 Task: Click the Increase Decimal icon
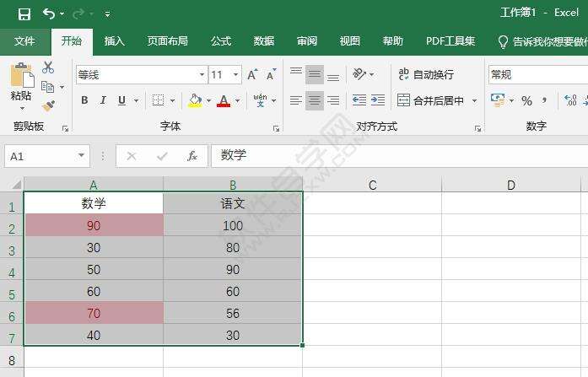pos(570,100)
